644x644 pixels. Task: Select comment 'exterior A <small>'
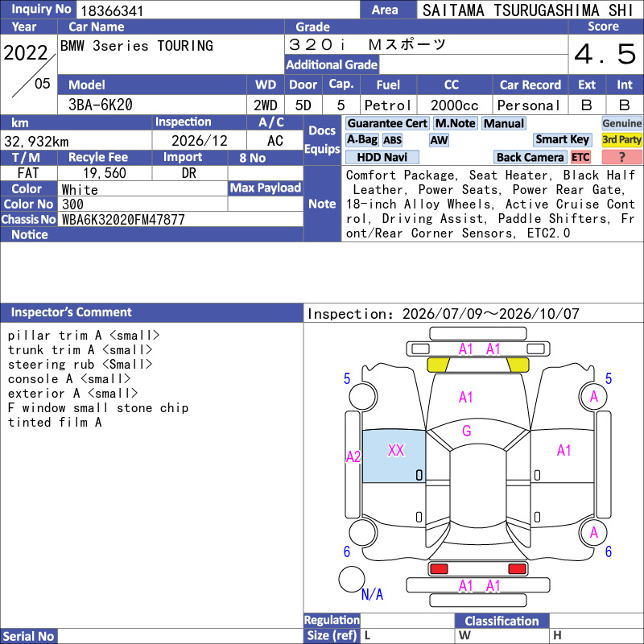72,393
